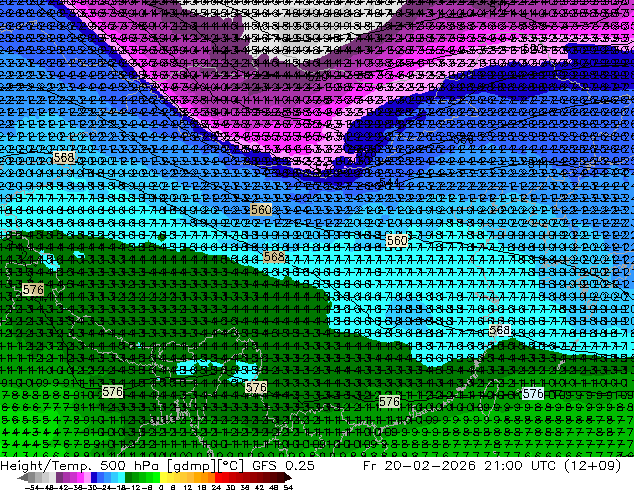The width and height of the screenshot is (634, 490).
Task: Select the 568 contour label with whitish background
Action: (x=500, y=330)
